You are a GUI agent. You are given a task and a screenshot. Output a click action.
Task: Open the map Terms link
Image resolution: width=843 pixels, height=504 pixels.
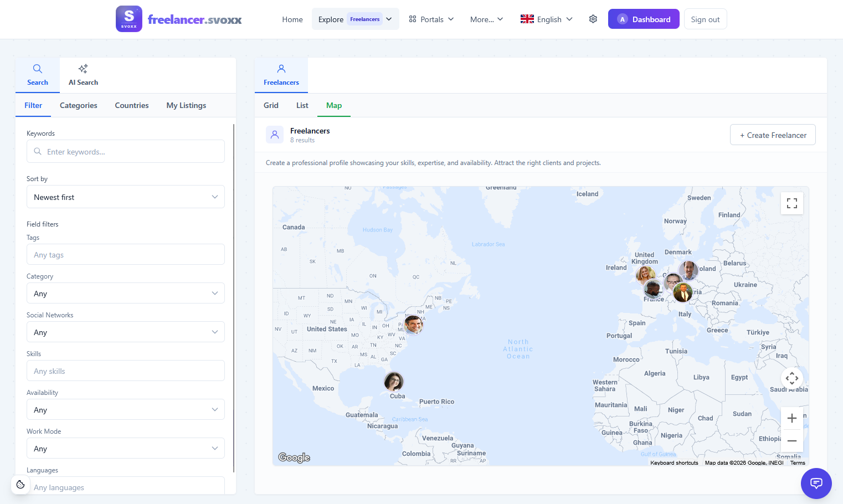798,462
